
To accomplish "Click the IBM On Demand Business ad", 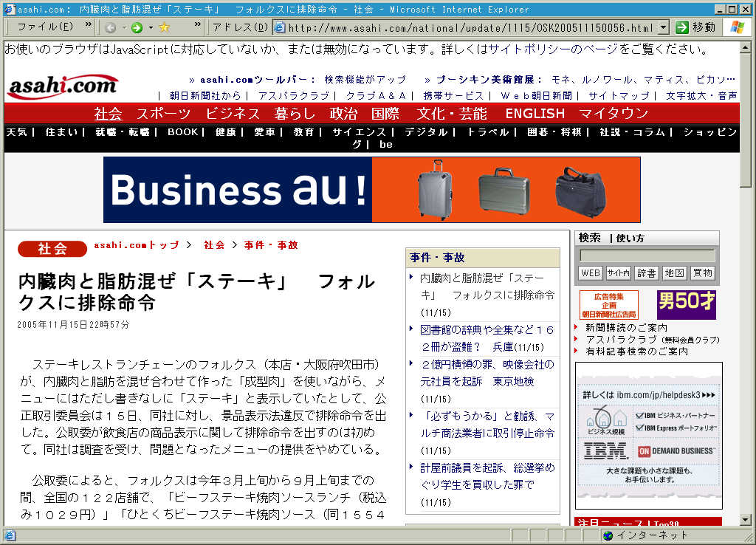I will click(x=649, y=436).
